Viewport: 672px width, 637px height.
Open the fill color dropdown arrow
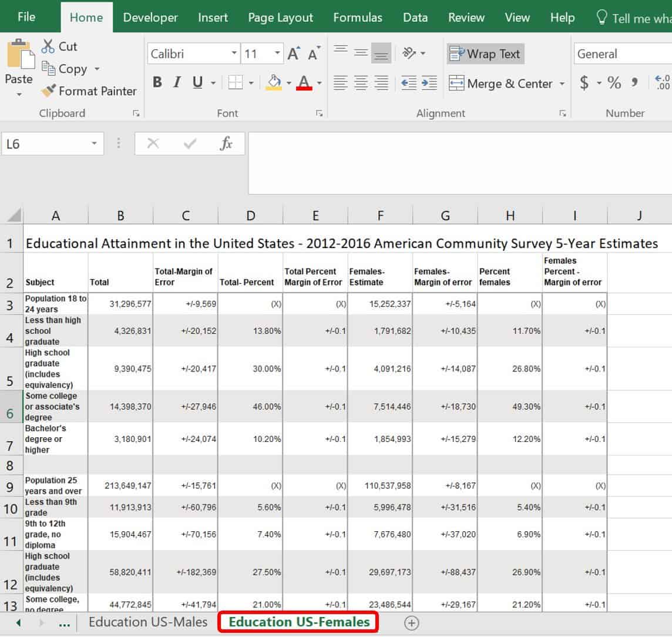pyautogui.click(x=288, y=82)
